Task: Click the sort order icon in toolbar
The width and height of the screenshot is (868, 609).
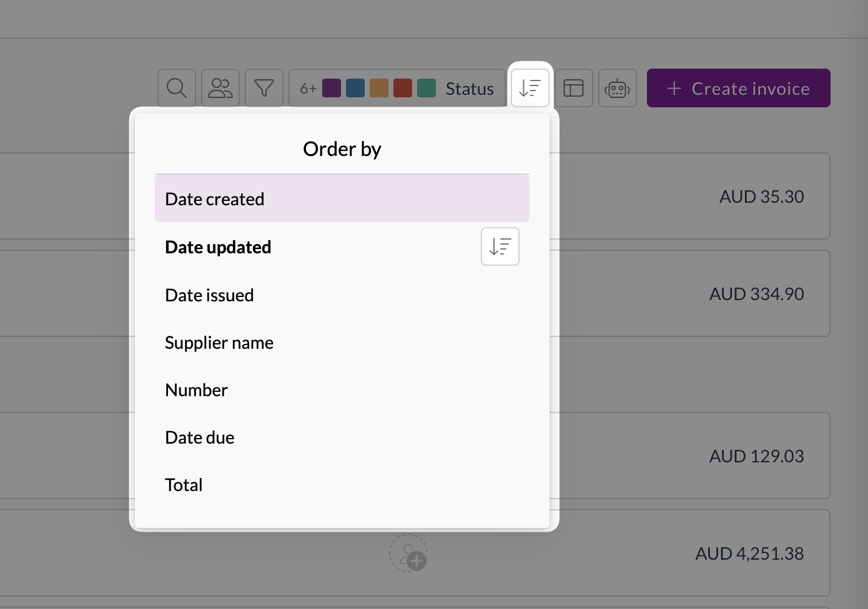Action: pyautogui.click(x=530, y=88)
